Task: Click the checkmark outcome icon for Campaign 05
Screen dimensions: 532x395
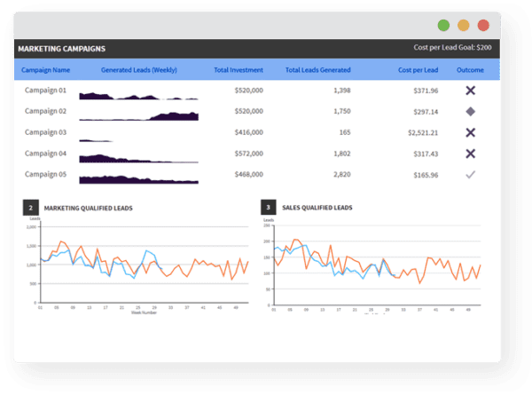Action: click(470, 175)
